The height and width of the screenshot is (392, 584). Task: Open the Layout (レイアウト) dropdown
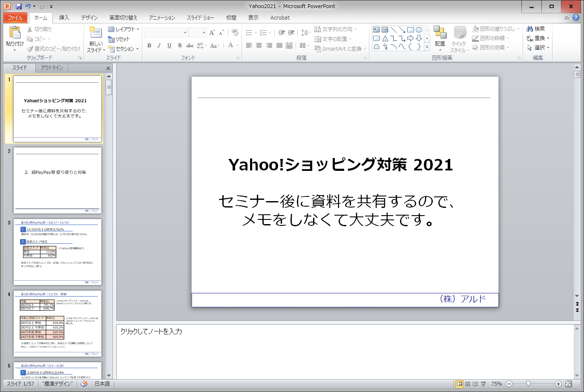[x=124, y=29]
